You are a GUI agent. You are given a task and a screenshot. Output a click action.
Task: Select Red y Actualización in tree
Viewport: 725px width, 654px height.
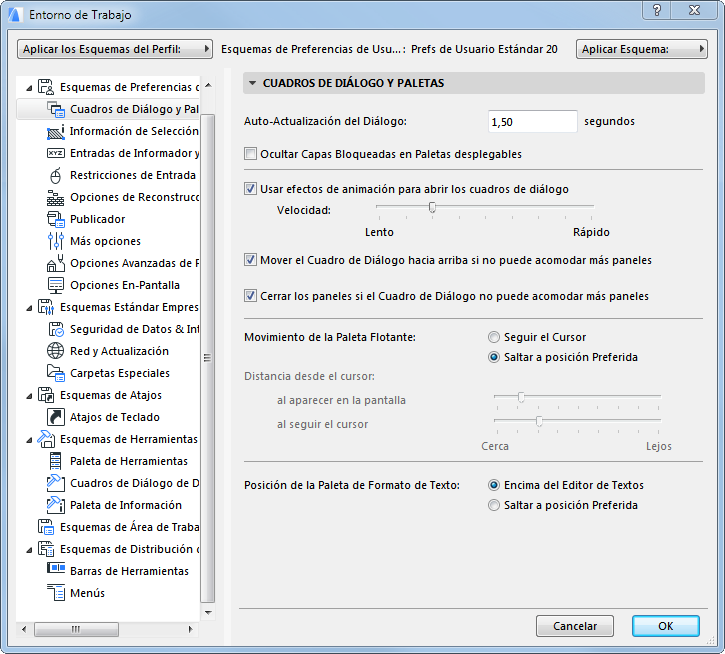pos(119,351)
